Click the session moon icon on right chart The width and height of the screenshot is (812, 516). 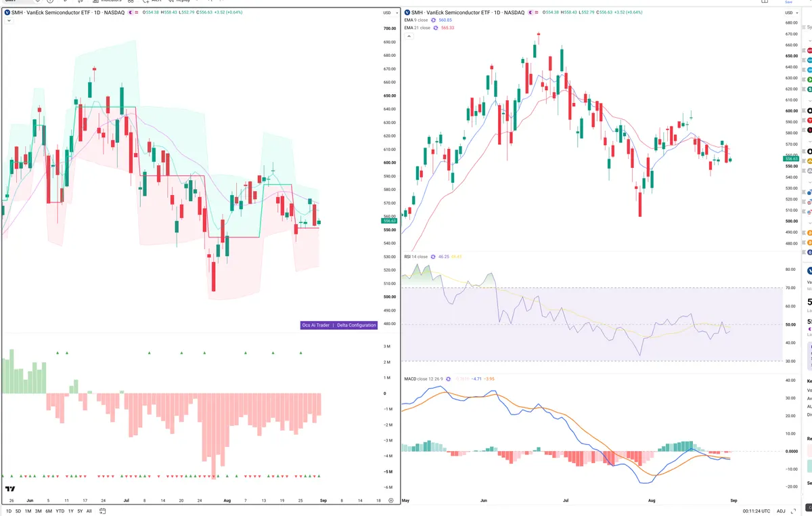(x=531, y=13)
